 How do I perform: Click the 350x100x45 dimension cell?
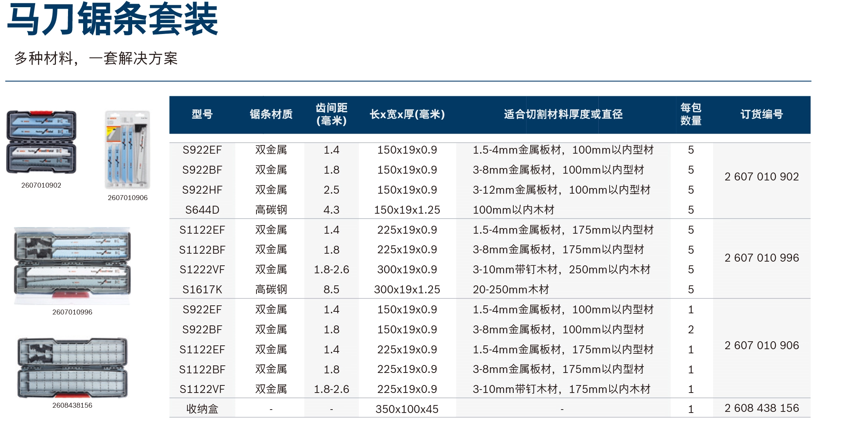pos(407,409)
